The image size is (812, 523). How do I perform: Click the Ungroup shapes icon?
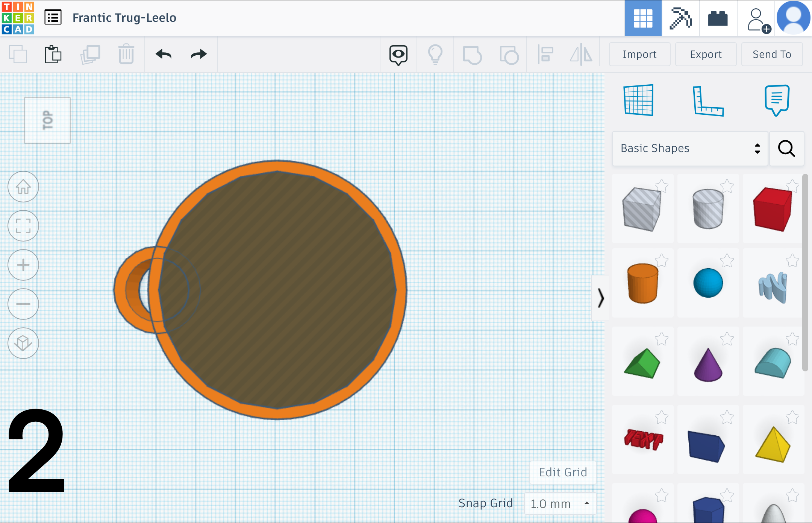point(509,55)
